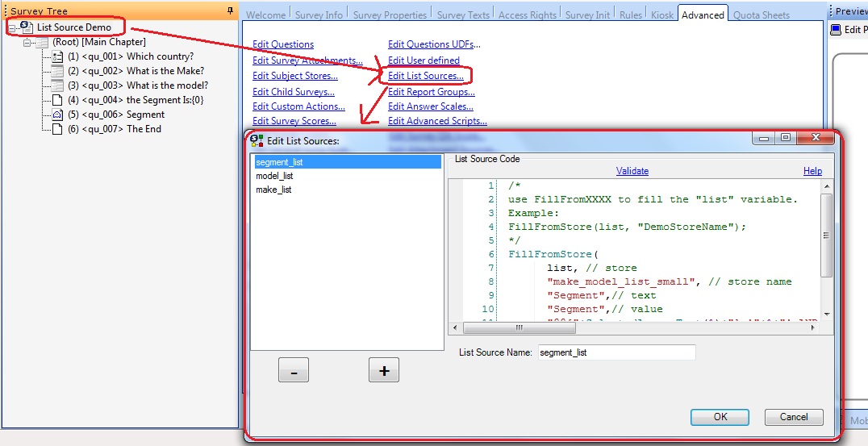Click the qu_002 Make table question icon
Image resolution: width=868 pixels, height=446 pixels.
[x=57, y=71]
